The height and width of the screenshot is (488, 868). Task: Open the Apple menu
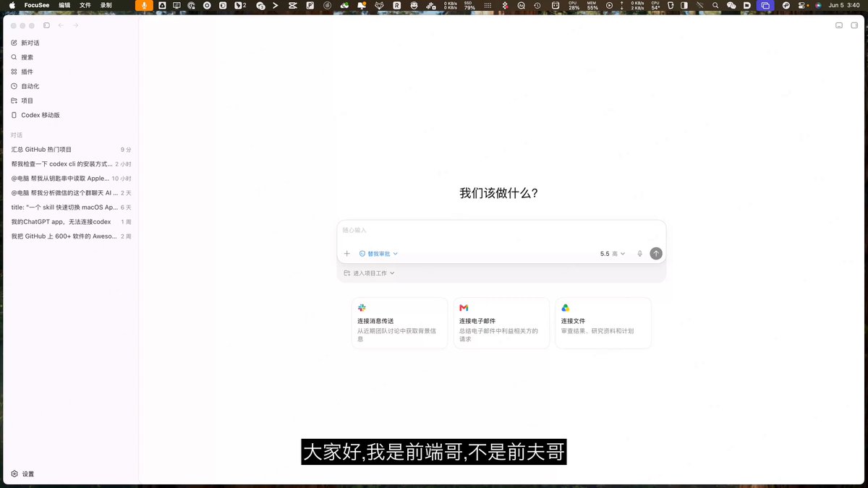tap(12, 5)
